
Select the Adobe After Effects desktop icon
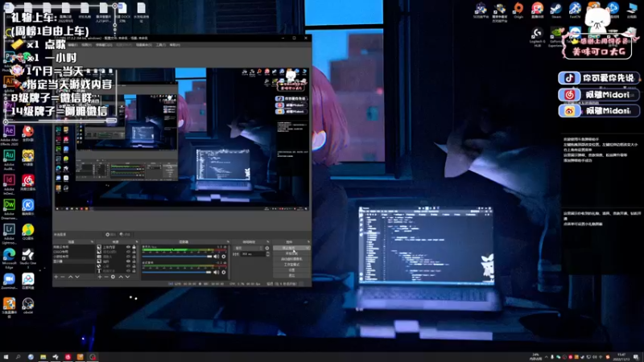(x=9, y=135)
